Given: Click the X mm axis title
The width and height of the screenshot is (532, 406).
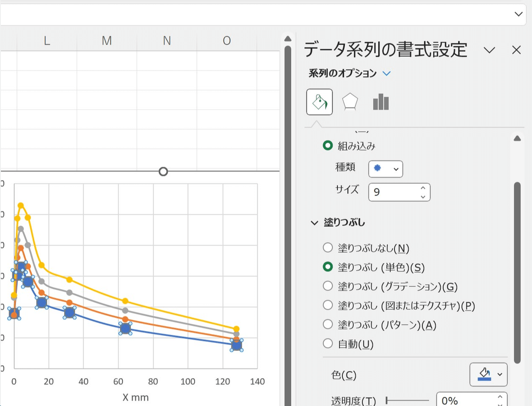Looking at the screenshot, I should 136,397.
